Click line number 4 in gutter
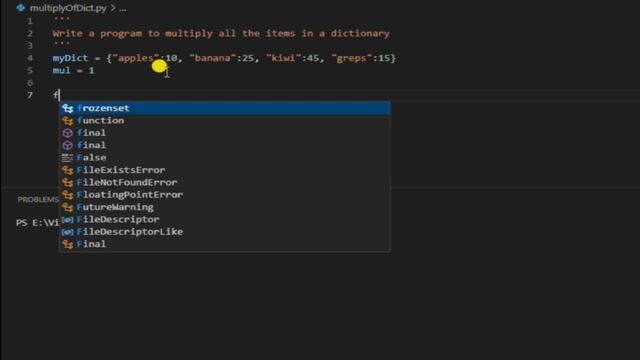 pyautogui.click(x=30, y=58)
